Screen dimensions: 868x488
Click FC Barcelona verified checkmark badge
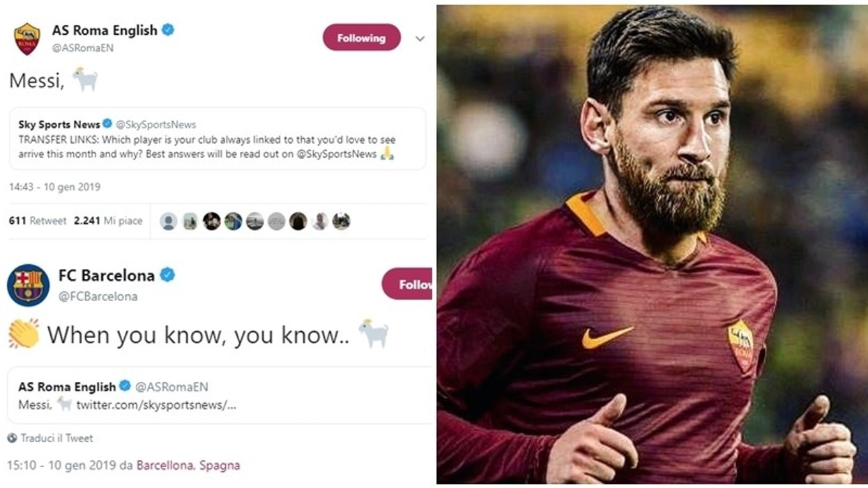pos(167,275)
